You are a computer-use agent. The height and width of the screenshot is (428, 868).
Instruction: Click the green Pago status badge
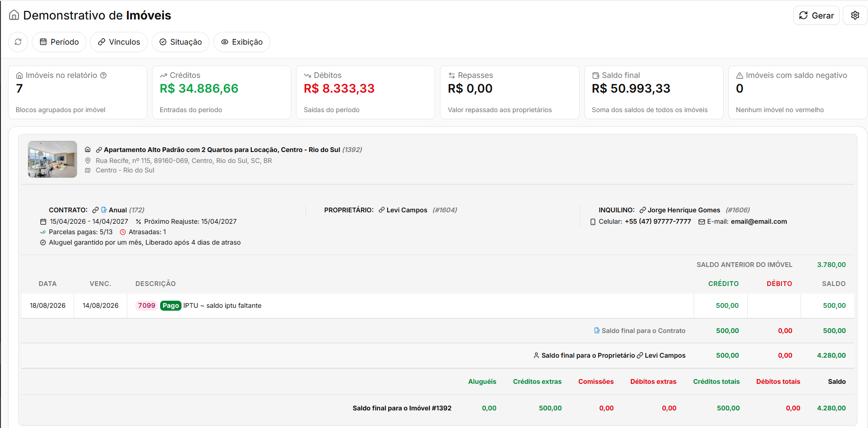(x=171, y=305)
